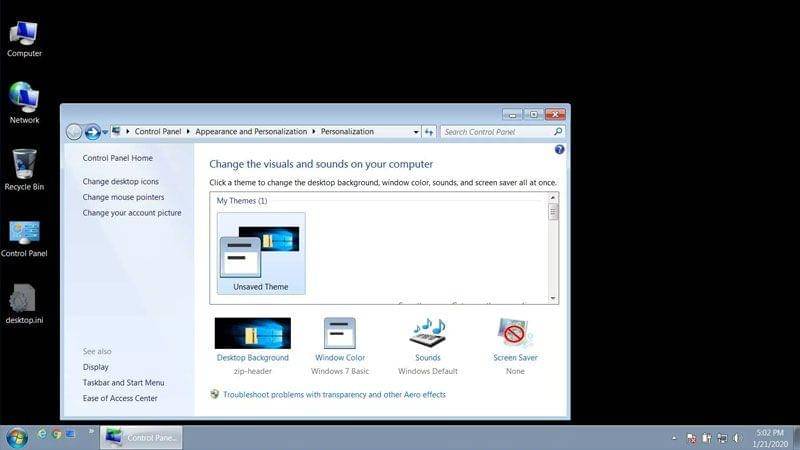800x450 pixels.
Task: Click the Back navigation arrow button
Action: (x=74, y=132)
